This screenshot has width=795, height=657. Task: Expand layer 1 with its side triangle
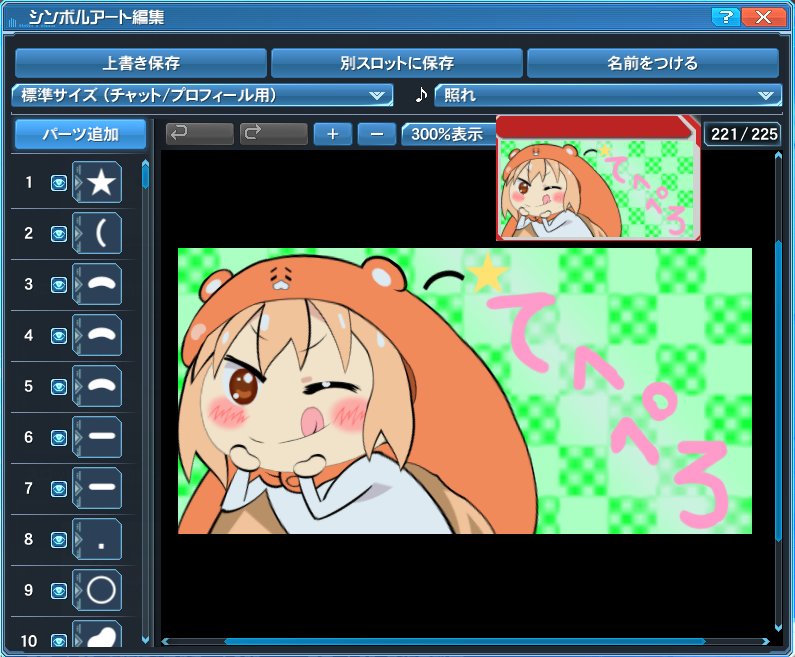pos(78,182)
